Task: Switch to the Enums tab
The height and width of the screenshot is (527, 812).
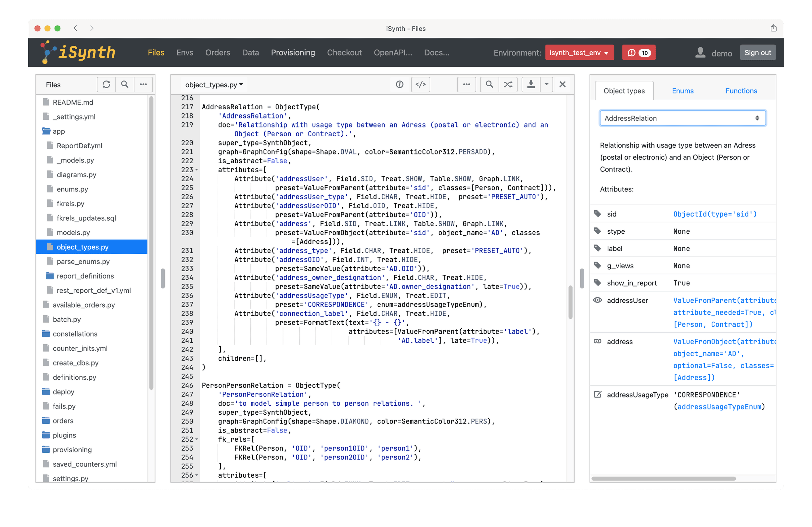Action: pyautogui.click(x=682, y=91)
